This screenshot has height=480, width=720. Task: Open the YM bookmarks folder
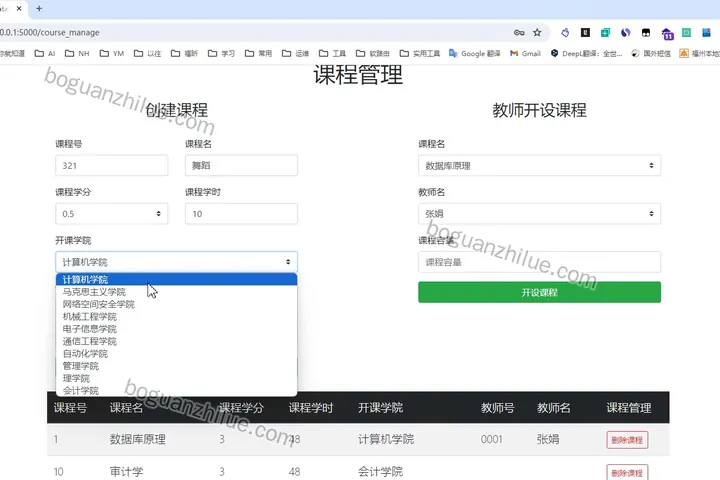[x=112, y=53]
